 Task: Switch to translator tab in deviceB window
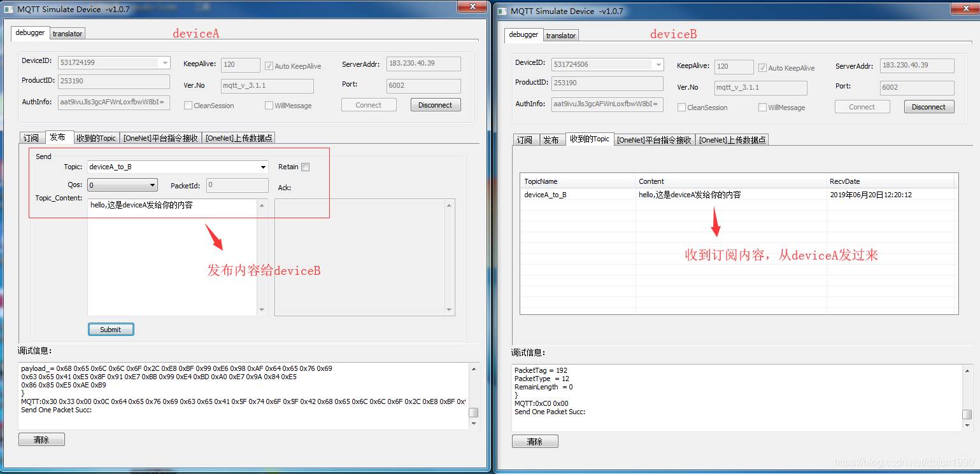pyautogui.click(x=561, y=36)
